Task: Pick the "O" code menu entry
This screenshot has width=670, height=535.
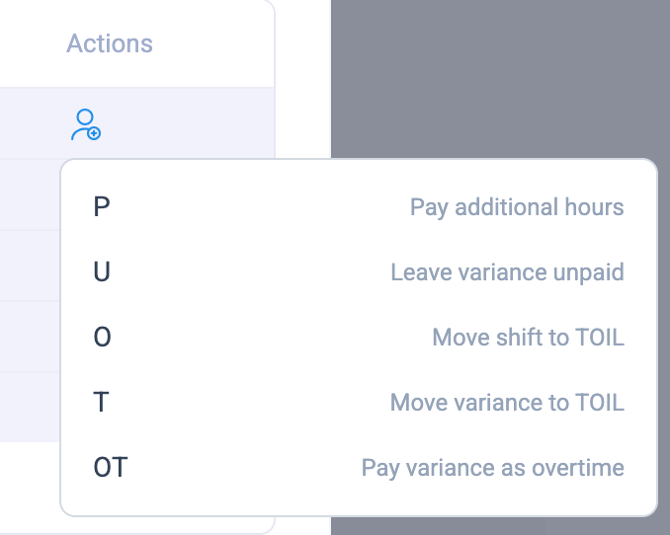Action: 102,338
